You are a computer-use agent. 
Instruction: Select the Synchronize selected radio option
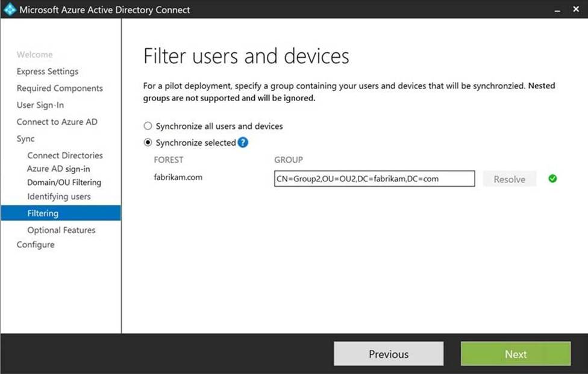pyautogui.click(x=148, y=143)
